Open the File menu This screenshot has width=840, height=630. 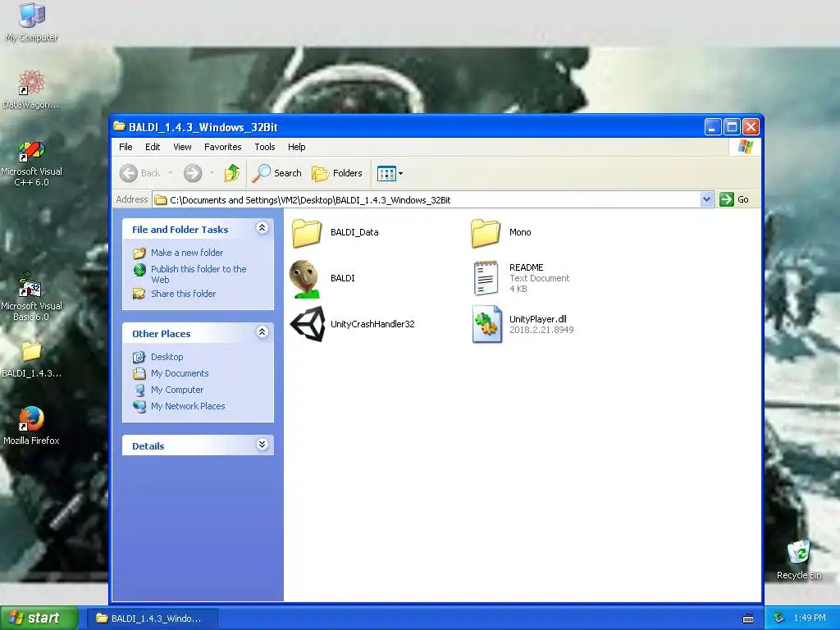126,147
